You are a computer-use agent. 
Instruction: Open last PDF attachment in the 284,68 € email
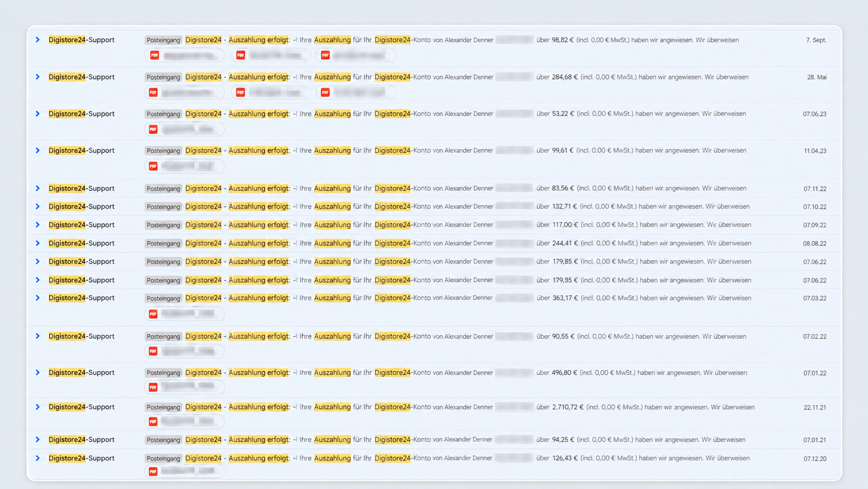[356, 92]
